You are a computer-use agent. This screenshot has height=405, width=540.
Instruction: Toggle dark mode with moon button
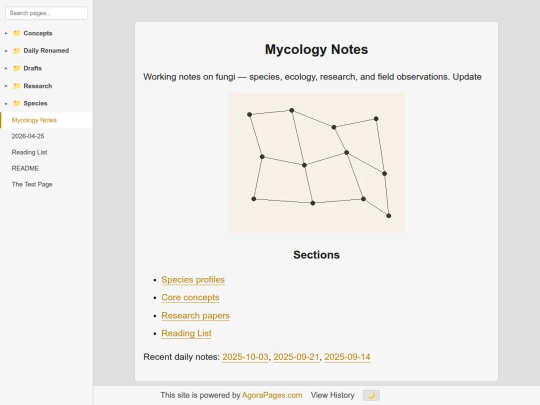pyautogui.click(x=371, y=395)
